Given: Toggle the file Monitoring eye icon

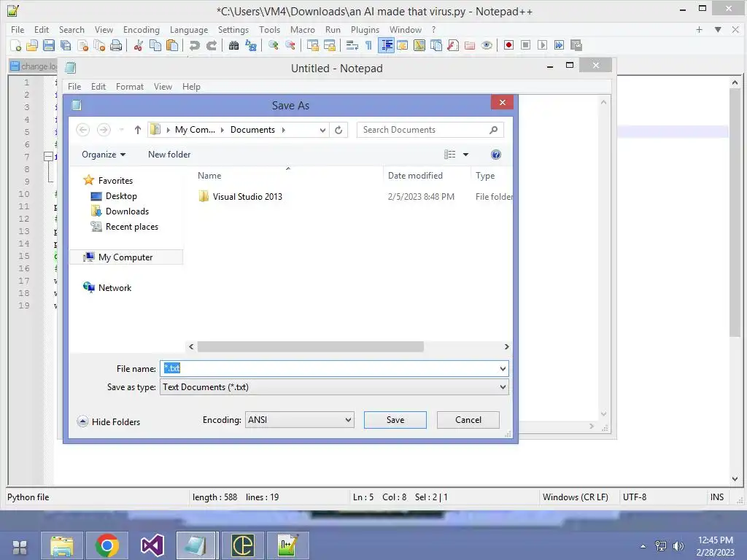Looking at the screenshot, I should click(x=487, y=45).
